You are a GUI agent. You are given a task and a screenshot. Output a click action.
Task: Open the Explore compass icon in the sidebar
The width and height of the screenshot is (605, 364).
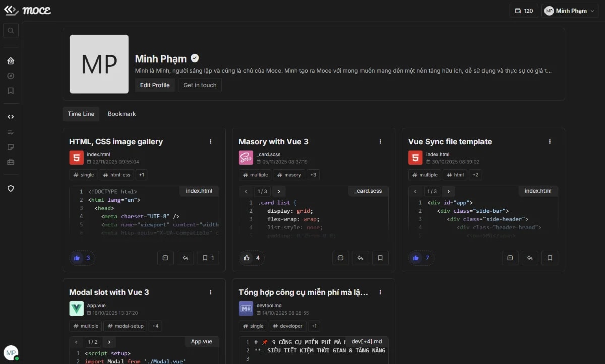tap(11, 76)
